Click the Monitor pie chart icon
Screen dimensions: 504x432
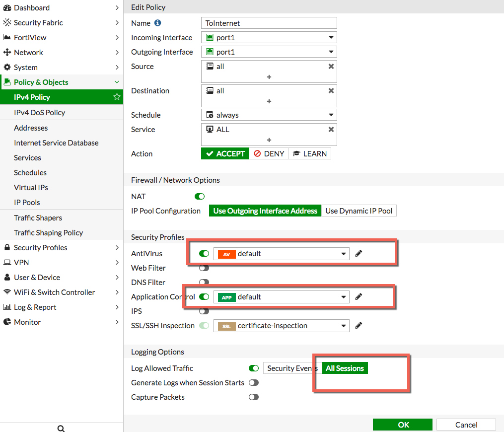(x=7, y=322)
